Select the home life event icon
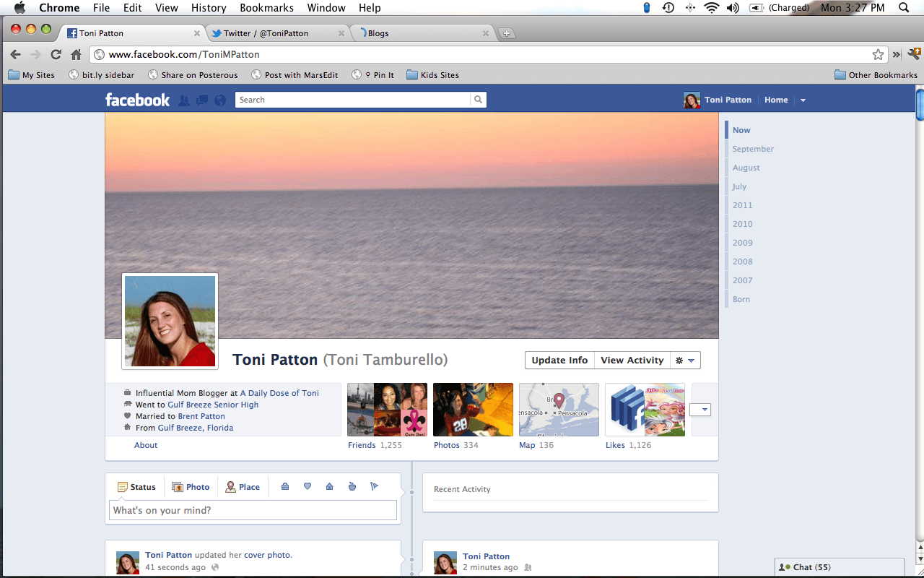The height and width of the screenshot is (578, 924). tap(329, 486)
